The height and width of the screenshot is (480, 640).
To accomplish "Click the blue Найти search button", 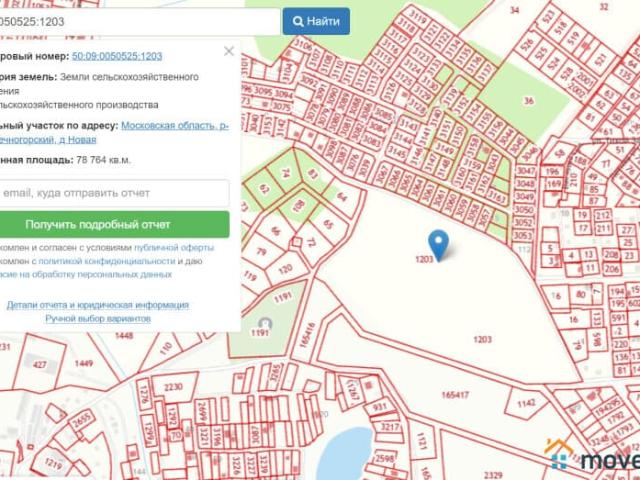I will pos(316,21).
